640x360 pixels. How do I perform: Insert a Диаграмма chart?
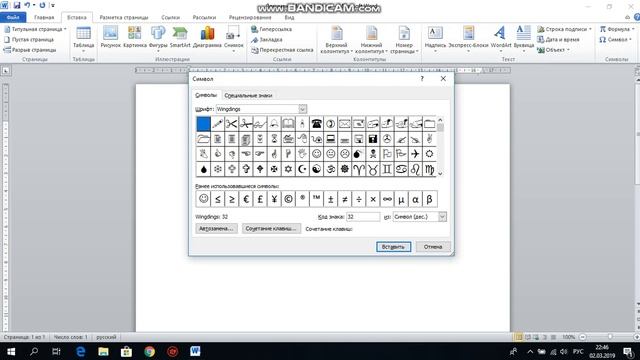[207, 38]
